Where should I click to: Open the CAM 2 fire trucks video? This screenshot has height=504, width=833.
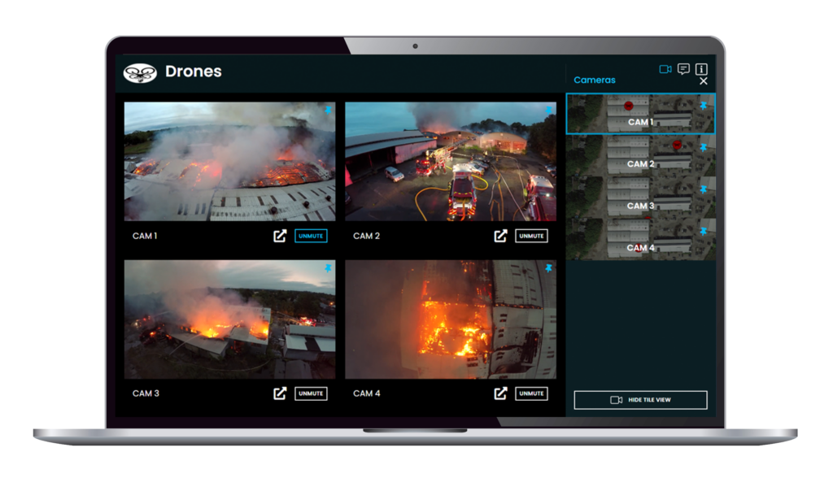tap(451, 162)
